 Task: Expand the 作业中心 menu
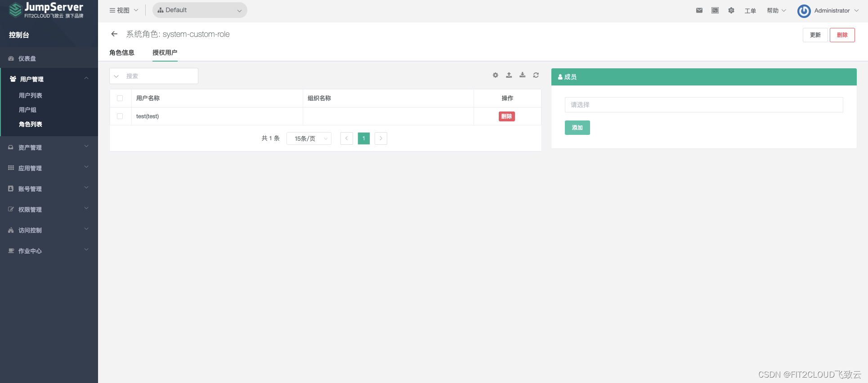point(49,251)
